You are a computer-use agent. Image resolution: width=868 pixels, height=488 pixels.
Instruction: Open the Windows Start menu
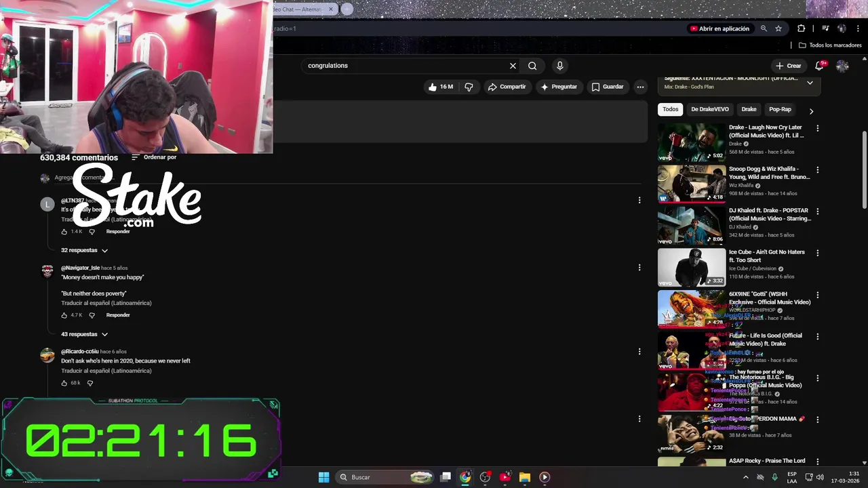coord(323,477)
